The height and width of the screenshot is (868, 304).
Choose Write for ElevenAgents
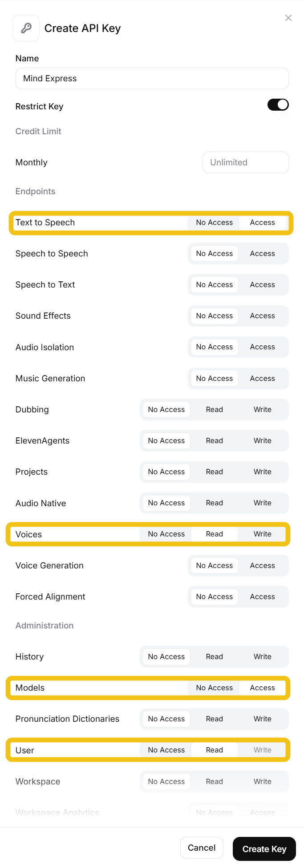coord(263,441)
